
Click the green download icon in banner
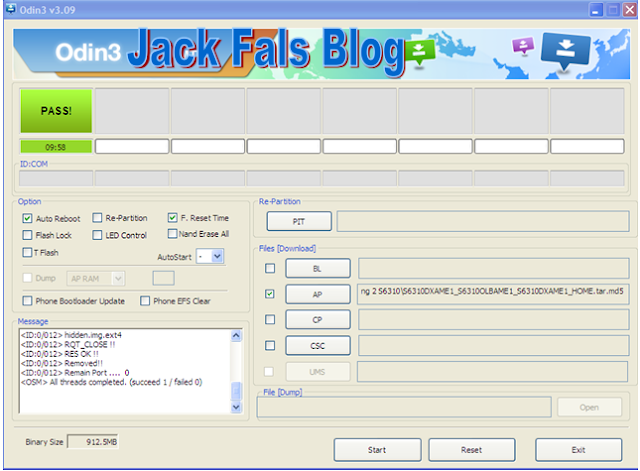(418, 53)
